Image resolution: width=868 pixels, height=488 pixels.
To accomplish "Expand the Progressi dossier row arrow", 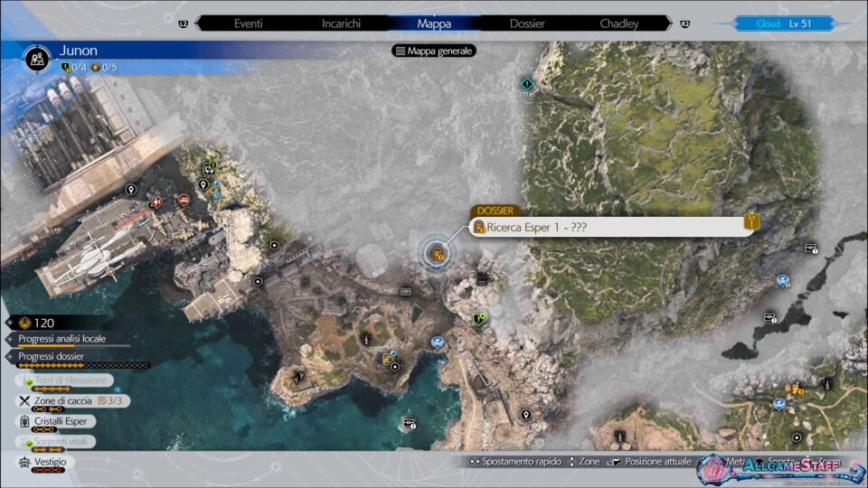I will click(x=10, y=356).
